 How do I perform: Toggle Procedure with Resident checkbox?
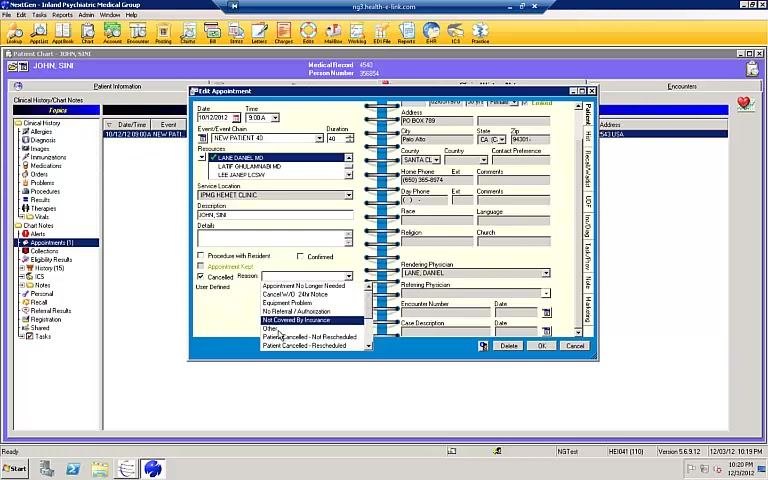pos(200,255)
